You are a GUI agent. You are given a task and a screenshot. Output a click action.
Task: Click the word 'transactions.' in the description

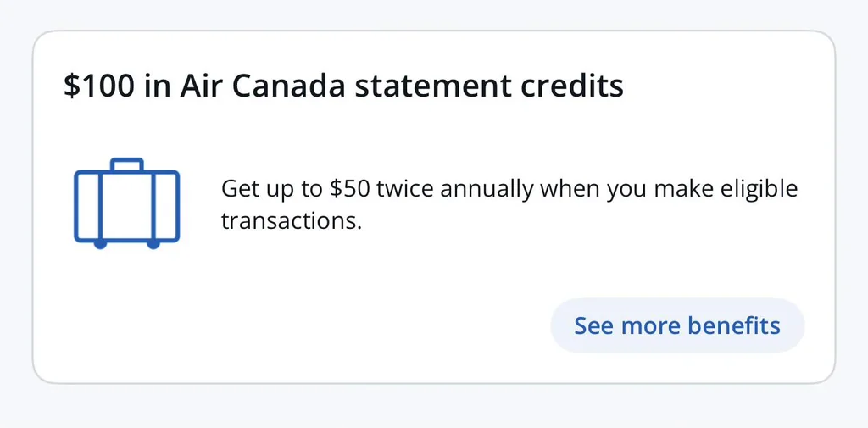292,221
